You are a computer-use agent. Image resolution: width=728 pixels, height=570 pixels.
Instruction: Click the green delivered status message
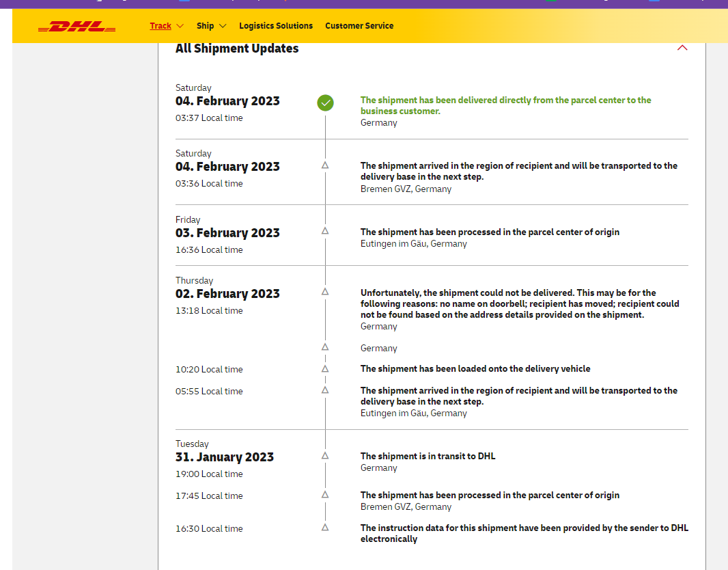505,105
